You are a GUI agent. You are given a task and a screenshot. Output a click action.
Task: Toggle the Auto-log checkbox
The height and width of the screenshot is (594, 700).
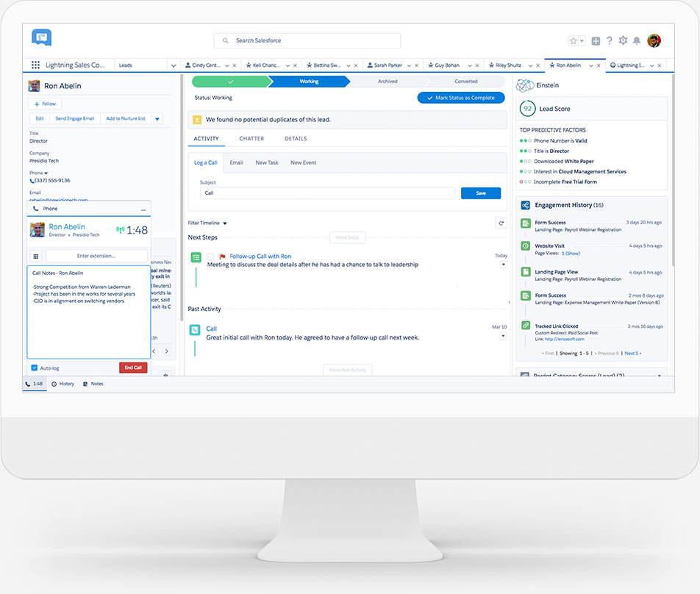point(34,368)
